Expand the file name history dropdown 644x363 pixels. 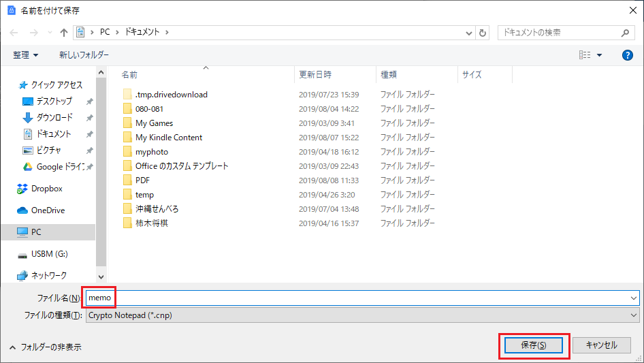(634, 298)
